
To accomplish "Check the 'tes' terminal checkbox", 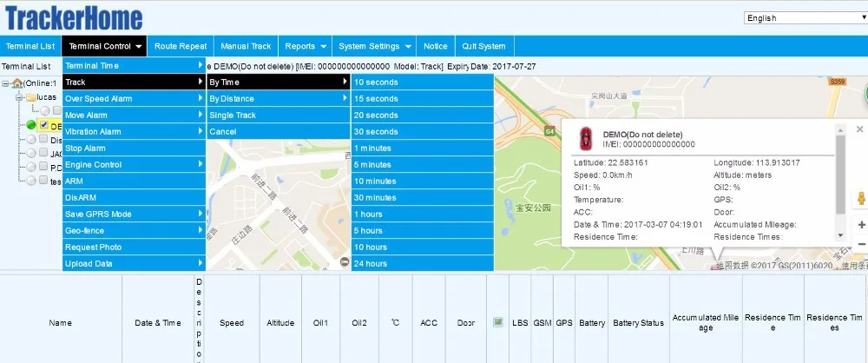I will tap(43, 180).
